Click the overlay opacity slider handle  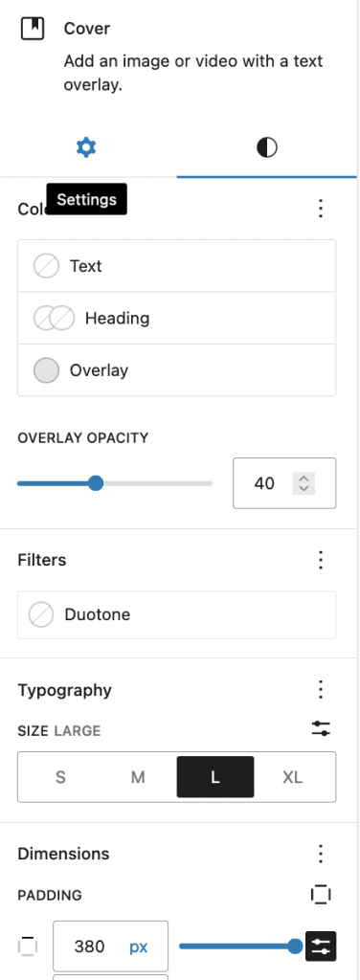click(x=96, y=483)
